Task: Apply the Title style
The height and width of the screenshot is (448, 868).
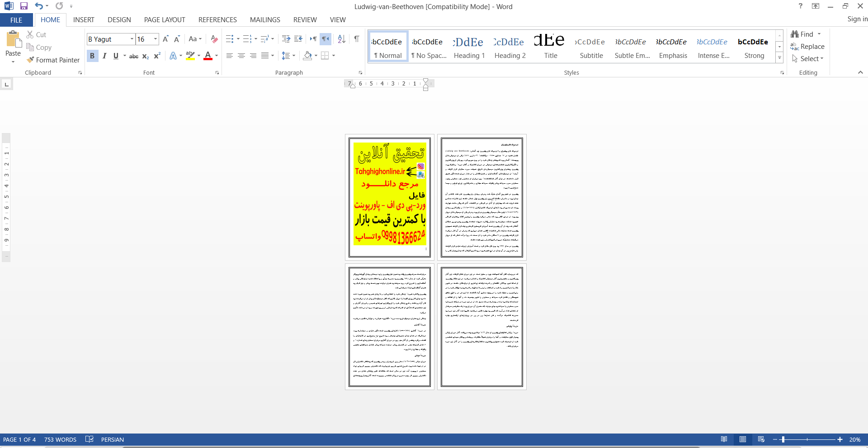Action: (x=551, y=47)
